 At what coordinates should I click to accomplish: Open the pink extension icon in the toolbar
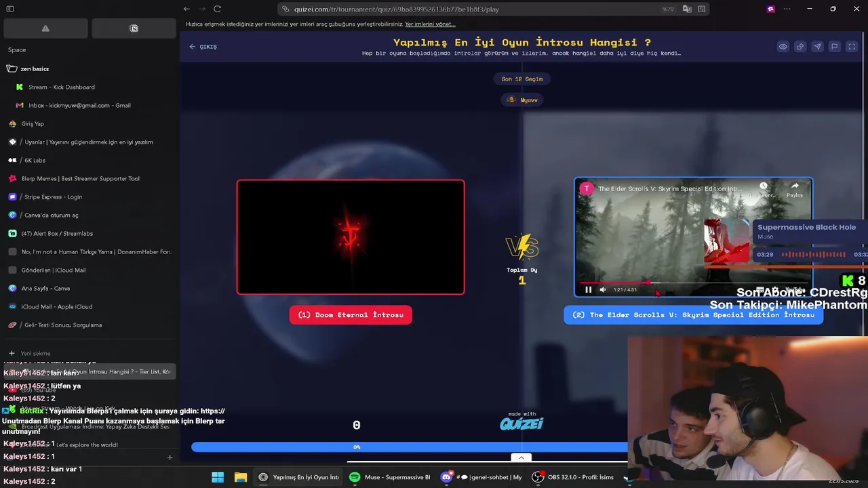point(770,9)
